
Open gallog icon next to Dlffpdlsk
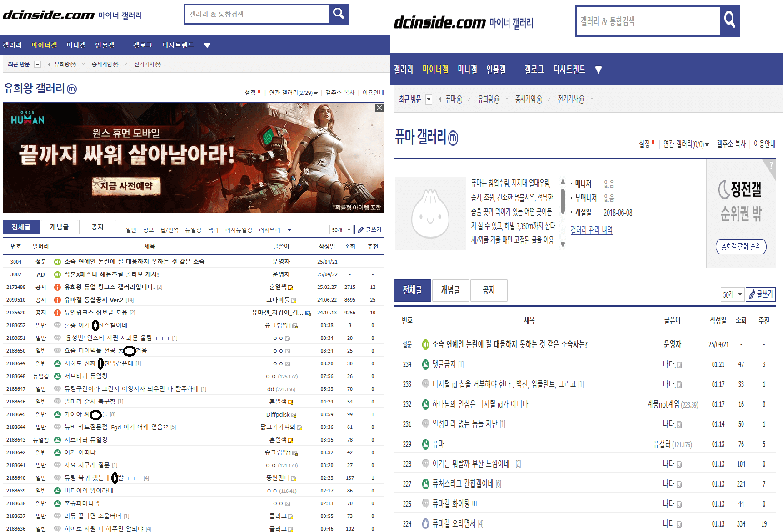click(x=294, y=415)
